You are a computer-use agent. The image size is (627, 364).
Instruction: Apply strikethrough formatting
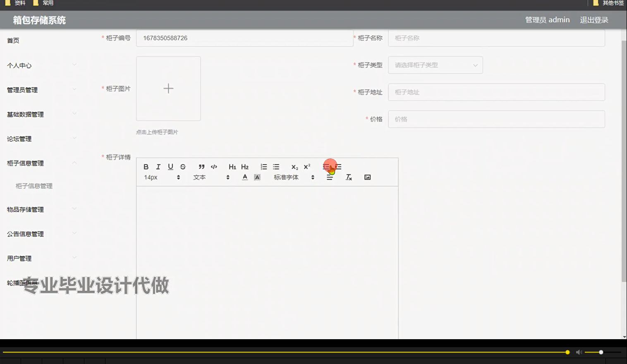pyautogui.click(x=182, y=167)
